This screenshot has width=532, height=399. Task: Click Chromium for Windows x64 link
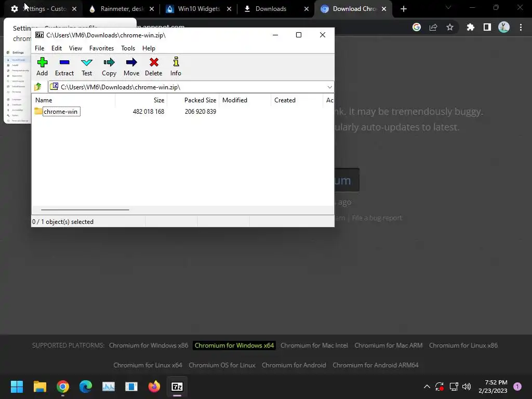234,345
